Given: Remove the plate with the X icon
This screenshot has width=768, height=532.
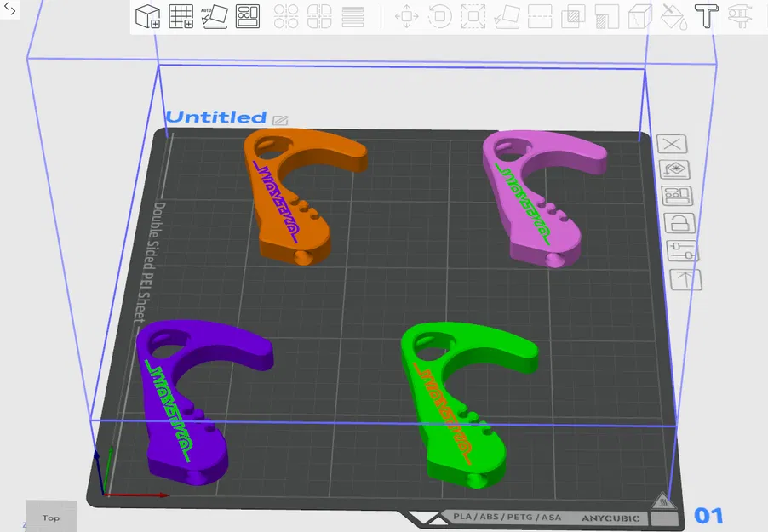Looking at the screenshot, I should click(x=672, y=144).
